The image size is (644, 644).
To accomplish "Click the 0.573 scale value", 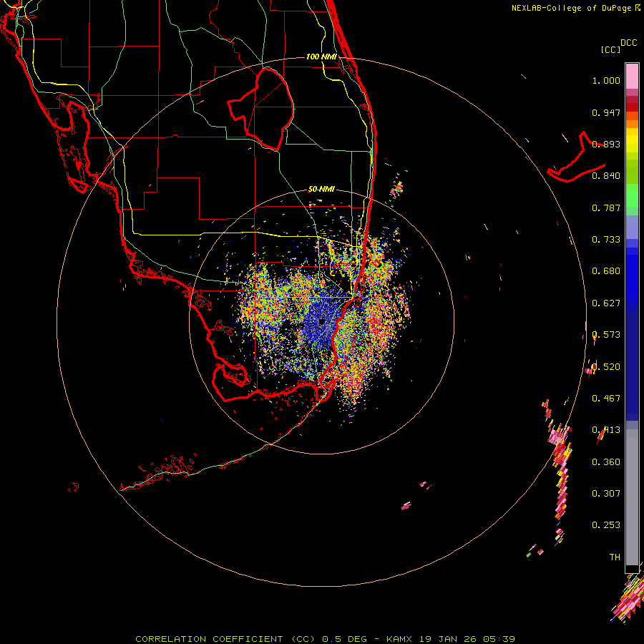I will (x=606, y=335).
